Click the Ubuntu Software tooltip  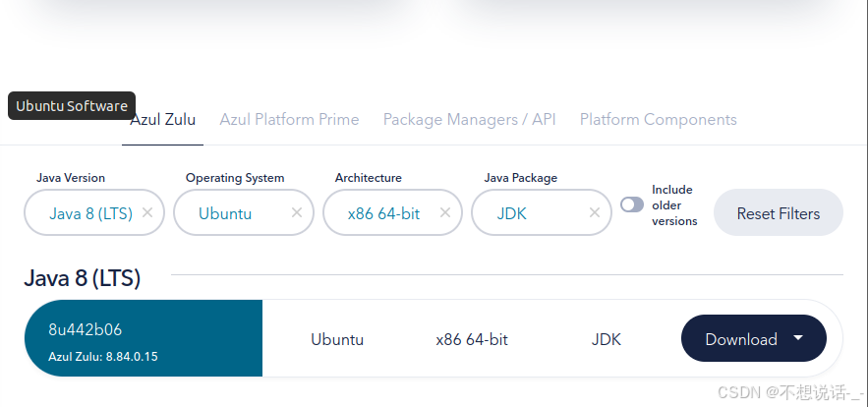tap(72, 106)
